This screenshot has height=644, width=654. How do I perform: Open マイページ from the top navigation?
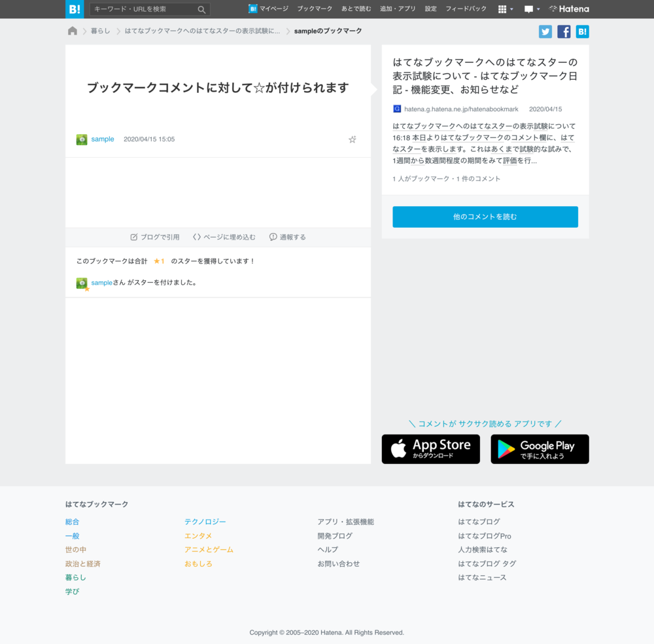(268, 9)
